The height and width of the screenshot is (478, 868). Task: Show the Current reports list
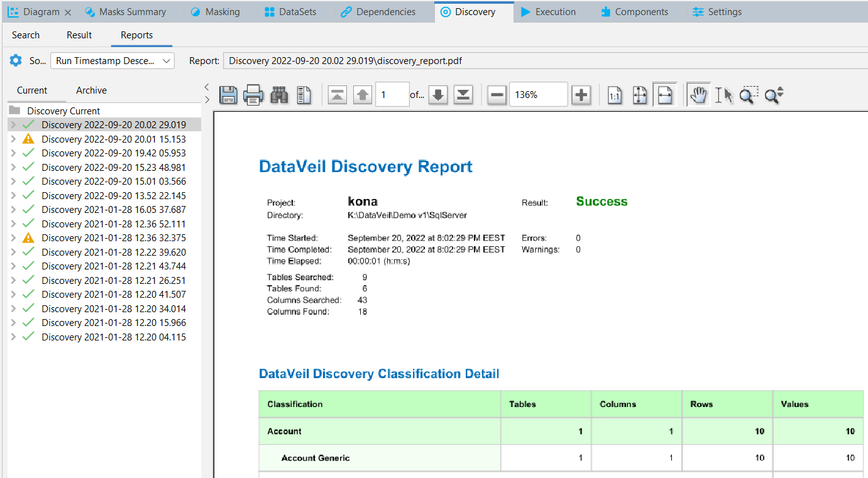point(32,90)
